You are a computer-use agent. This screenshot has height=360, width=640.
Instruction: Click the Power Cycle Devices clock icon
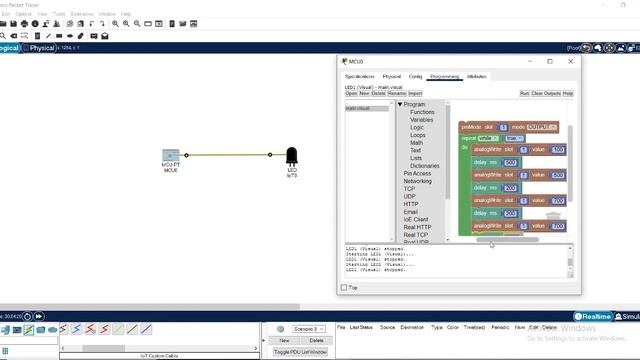27,316
